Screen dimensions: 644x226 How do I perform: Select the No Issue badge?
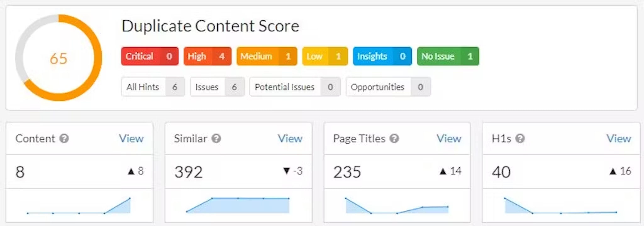click(448, 56)
